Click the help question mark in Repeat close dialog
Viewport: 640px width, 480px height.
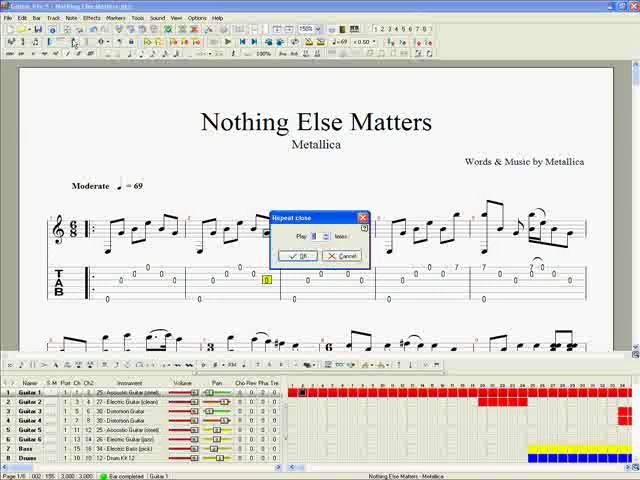pyautogui.click(x=364, y=229)
